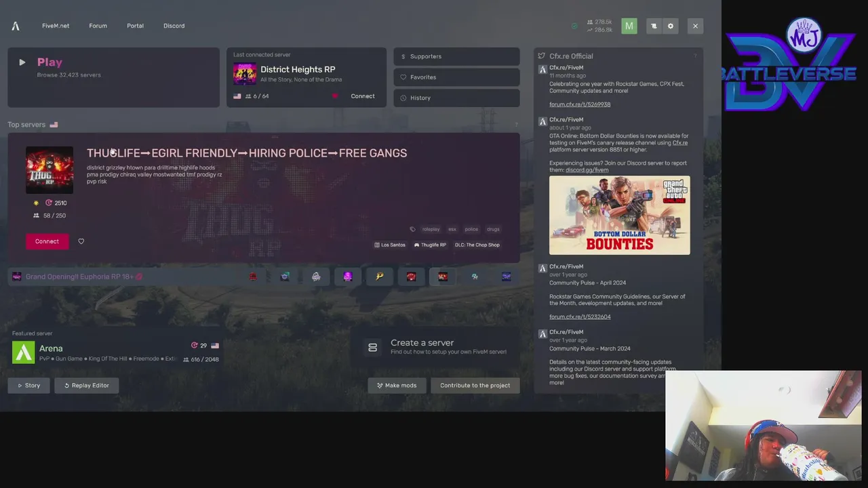This screenshot has width=868, height=488.
Task: Select the purple orb server icon
Action: [348, 277]
